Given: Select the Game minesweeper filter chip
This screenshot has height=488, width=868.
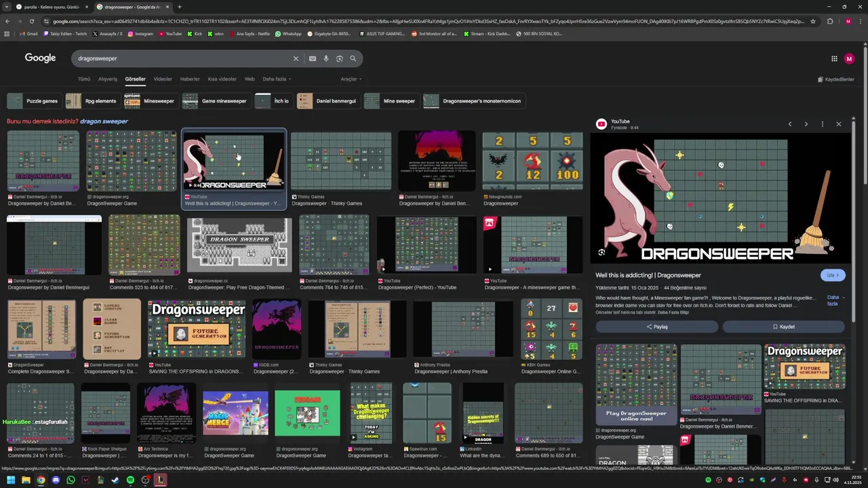Looking at the screenshot, I should click(x=216, y=101).
